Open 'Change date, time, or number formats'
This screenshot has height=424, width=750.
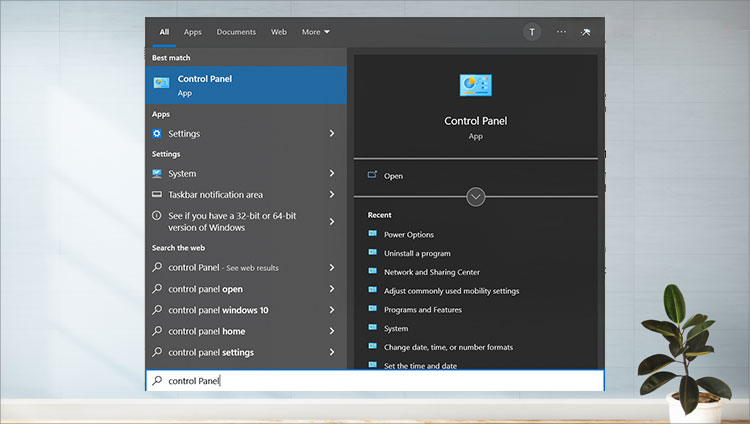448,347
